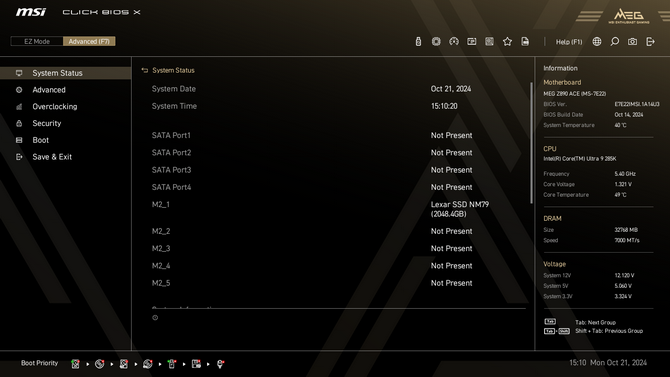Viewport: 670px width, 377px height.
Task: Switch to EZ Mode
Action: click(37, 41)
